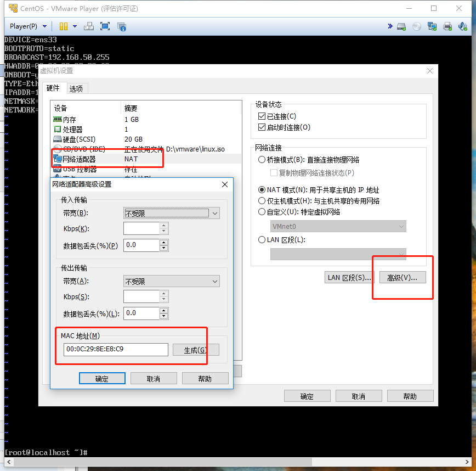Click 帮助 in 虚拟机设置 dialog
Image resolution: width=476 pixels, height=471 pixels.
(410, 396)
